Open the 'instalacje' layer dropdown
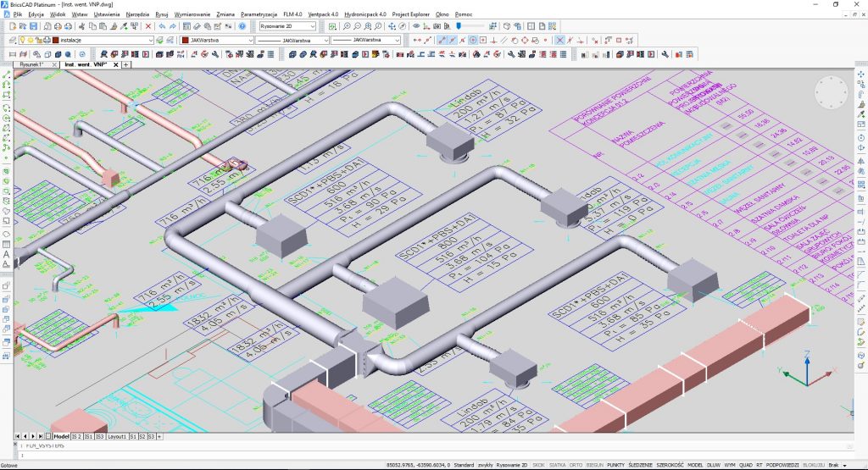 pos(149,40)
